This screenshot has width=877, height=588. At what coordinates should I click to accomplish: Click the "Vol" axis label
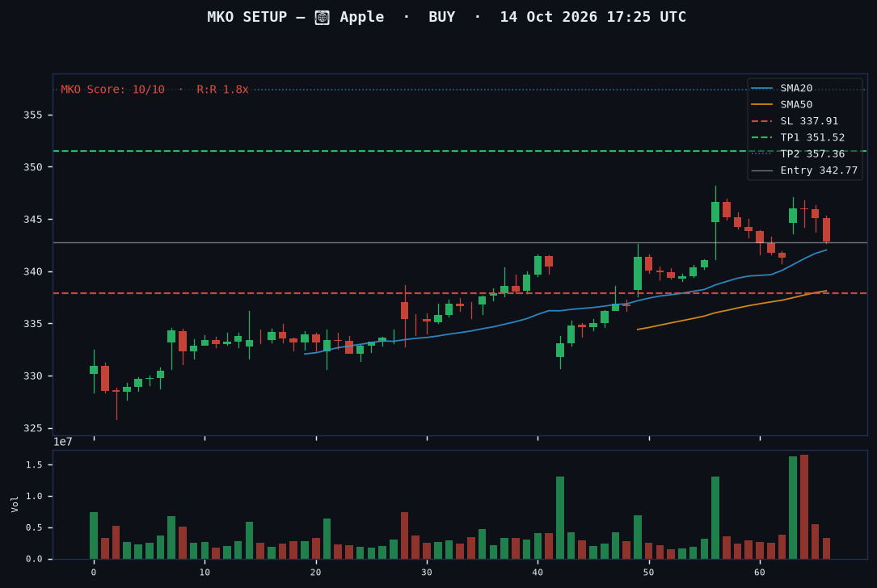pos(15,504)
